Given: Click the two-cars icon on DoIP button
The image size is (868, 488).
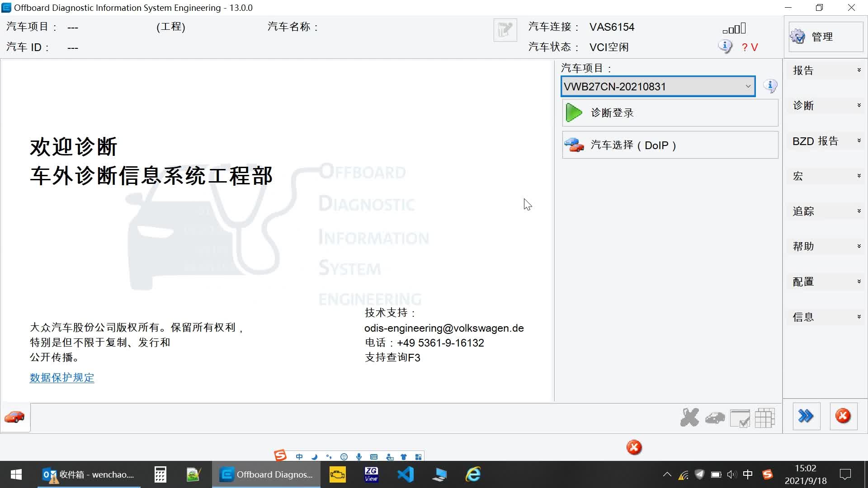Looking at the screenshot, I should 574,145.
